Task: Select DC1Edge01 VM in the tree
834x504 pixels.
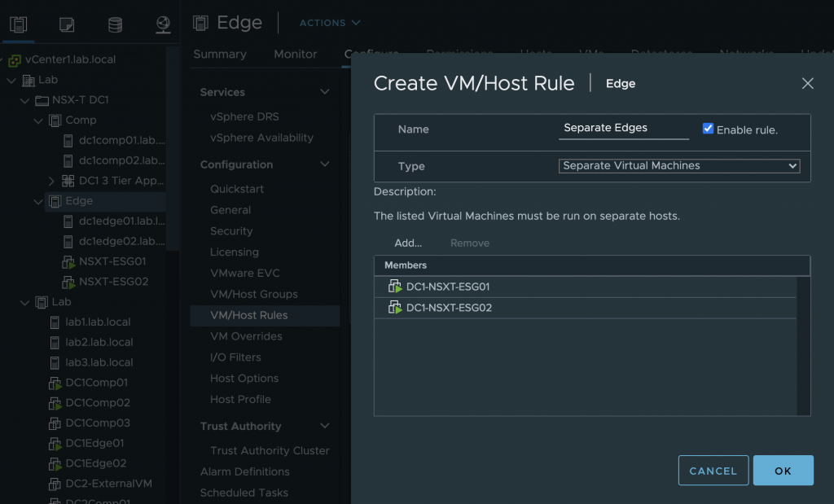Action: 94,444
